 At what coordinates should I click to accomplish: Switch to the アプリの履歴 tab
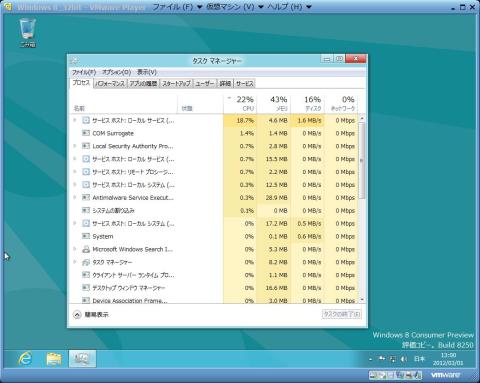coord(143,83)
